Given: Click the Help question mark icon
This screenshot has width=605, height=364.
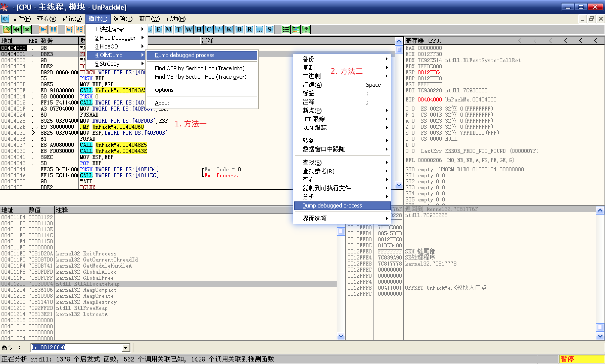Looking at the screenshot, I should (306, 30).
